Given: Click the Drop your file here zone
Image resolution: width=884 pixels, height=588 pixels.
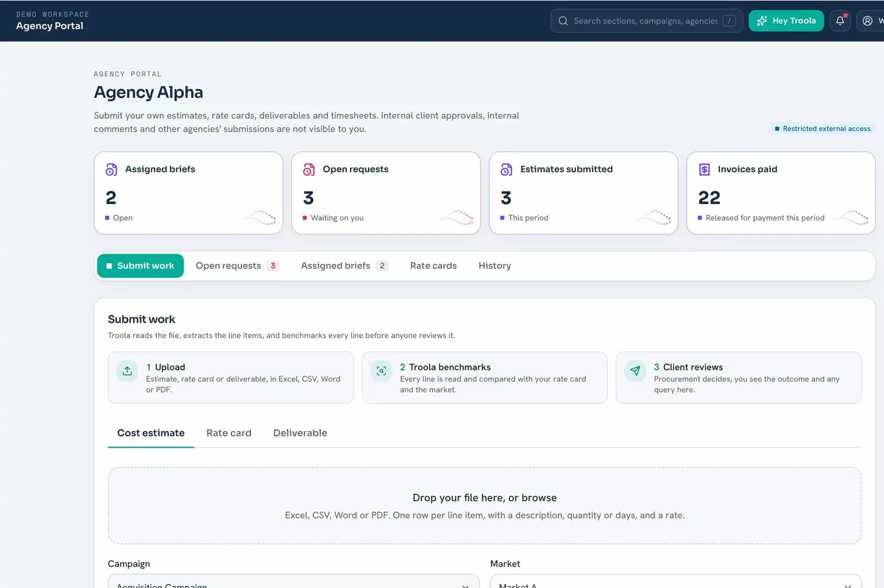Looking at the screenshot, I should pyautogui.click(x=485, y=506).
